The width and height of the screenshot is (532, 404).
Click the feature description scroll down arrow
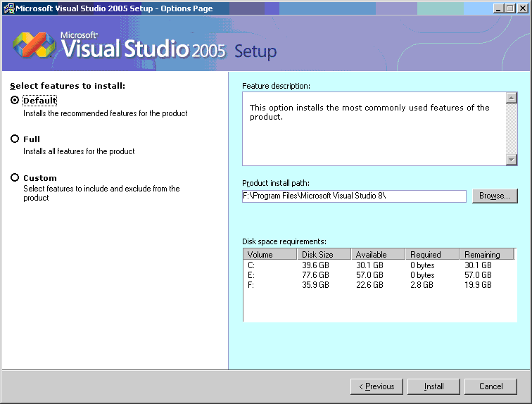click(x=512, y=160)
